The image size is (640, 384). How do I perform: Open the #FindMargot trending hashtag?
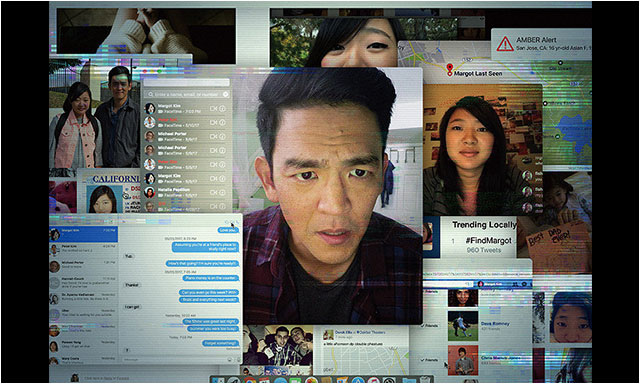(x=489, y=241)
